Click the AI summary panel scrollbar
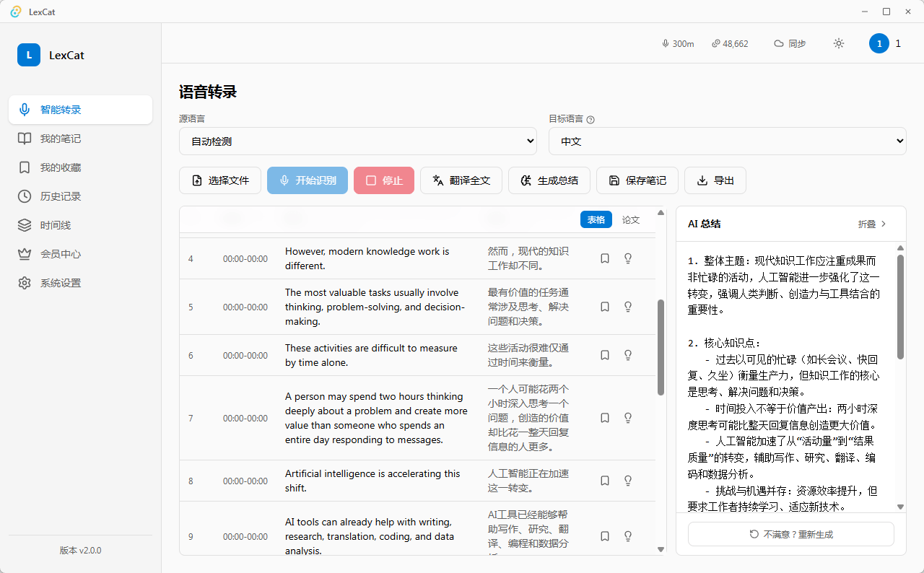This screenshot has height=573, width=924. coord(900,307)
